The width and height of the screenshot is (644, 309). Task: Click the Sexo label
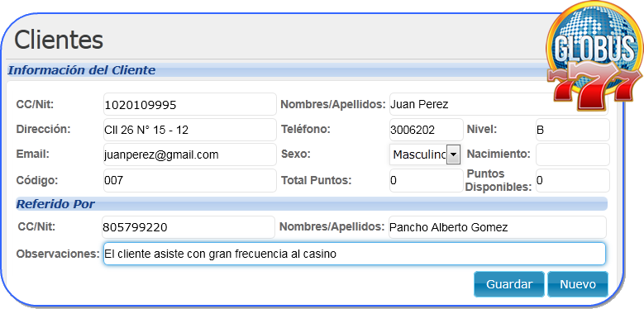click(296, 154)
